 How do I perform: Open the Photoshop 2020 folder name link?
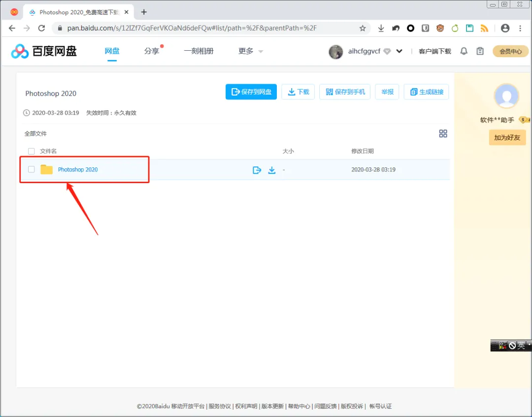click(78, 169)
